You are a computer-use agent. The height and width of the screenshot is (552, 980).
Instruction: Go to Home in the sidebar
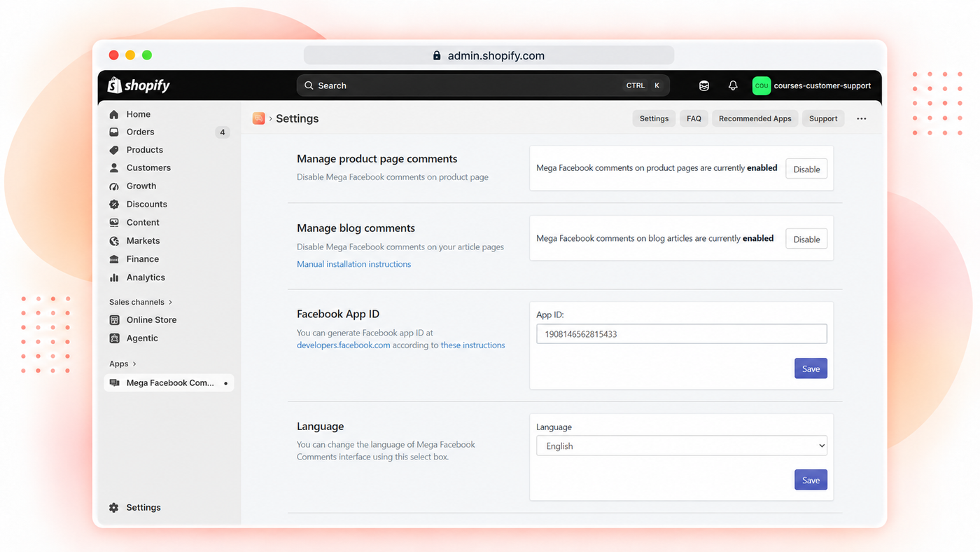coord(139,114)
